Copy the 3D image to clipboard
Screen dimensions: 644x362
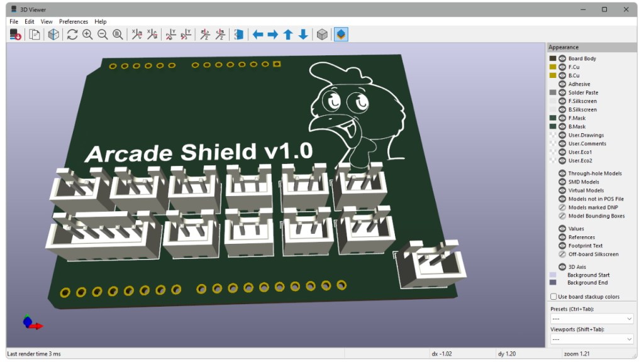[x=35, y=35]
